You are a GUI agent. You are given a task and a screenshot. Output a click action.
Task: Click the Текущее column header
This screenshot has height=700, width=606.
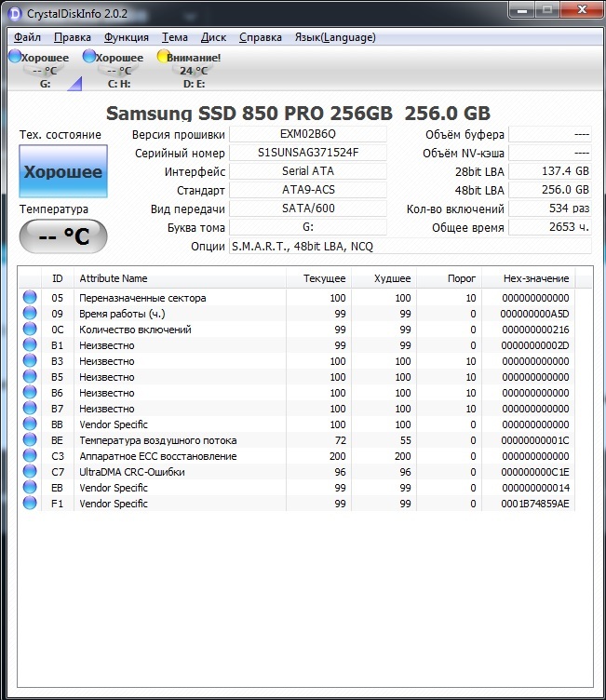319,278
